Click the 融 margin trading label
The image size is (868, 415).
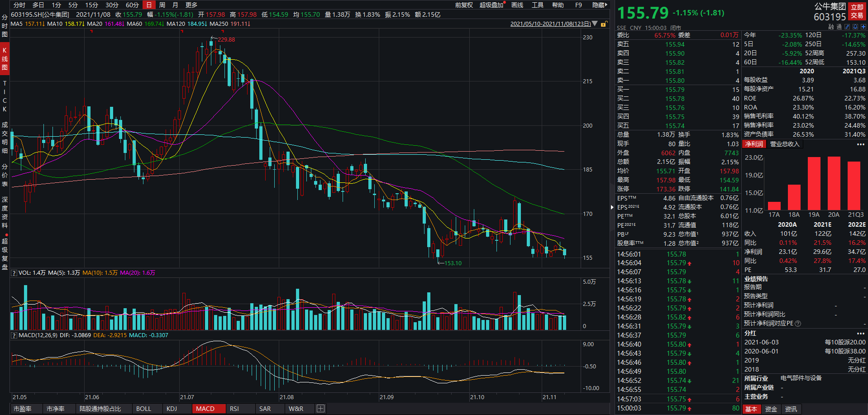pyautogui.click(x=831, y=27)
